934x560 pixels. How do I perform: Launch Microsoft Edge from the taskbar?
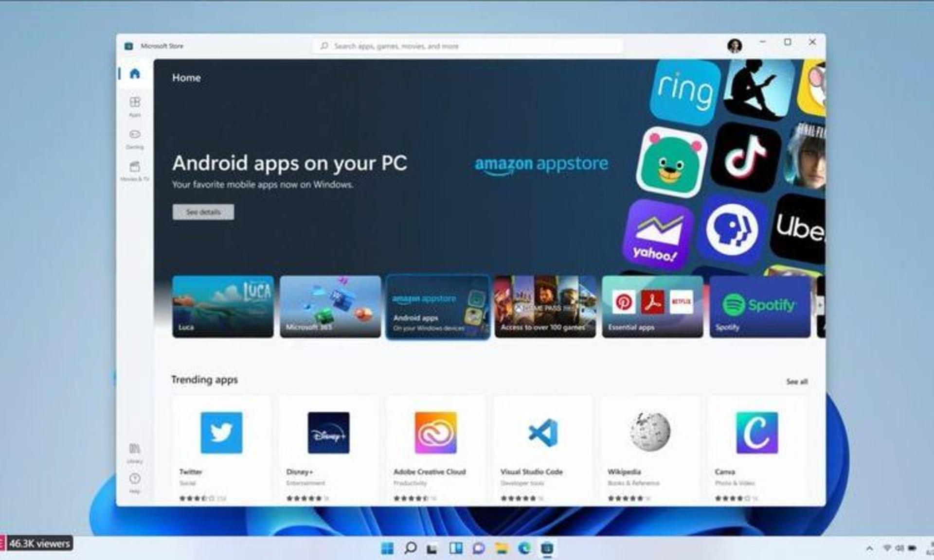pyautogui.click(x=524, y=548)
